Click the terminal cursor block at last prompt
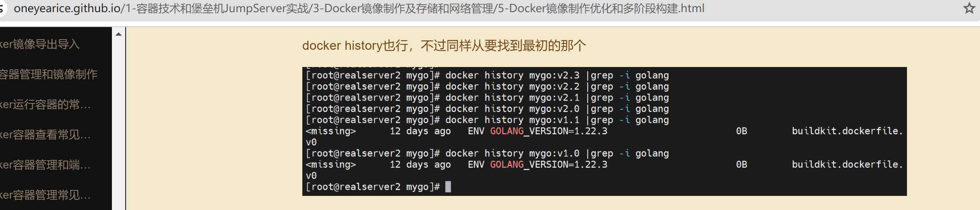 point(448,187)
